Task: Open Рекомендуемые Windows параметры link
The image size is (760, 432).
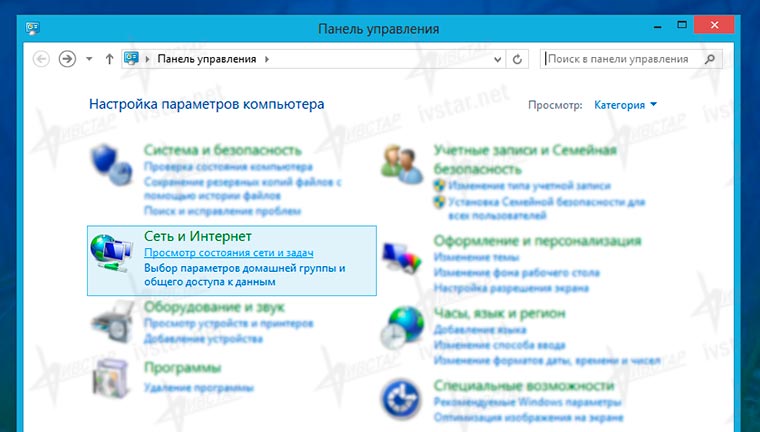Action: [527, 402]
